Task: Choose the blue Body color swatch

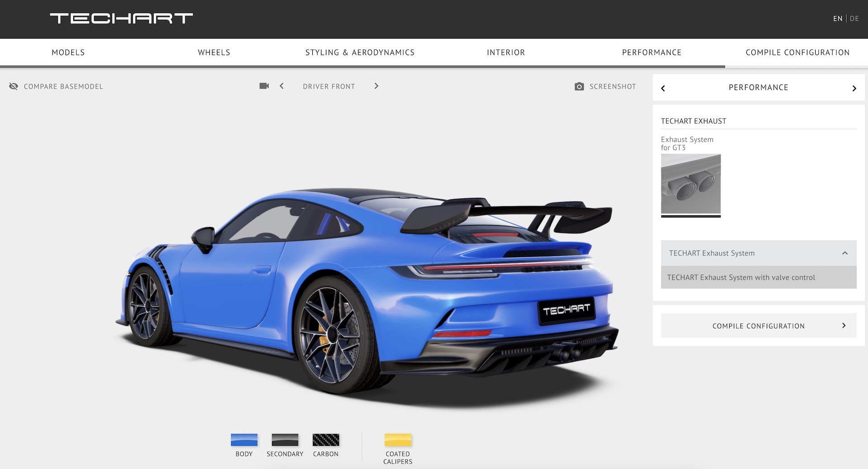Action: click(244, 440)
